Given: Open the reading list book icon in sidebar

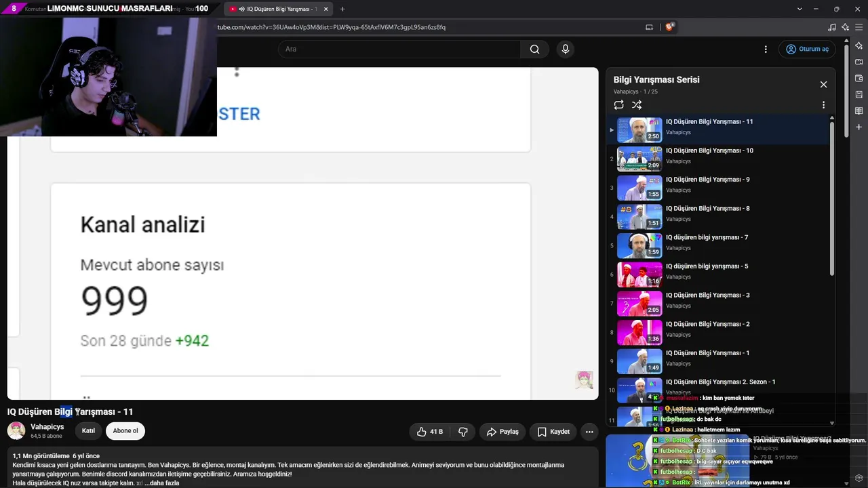Looking at the screenshot, I should 859,110.
